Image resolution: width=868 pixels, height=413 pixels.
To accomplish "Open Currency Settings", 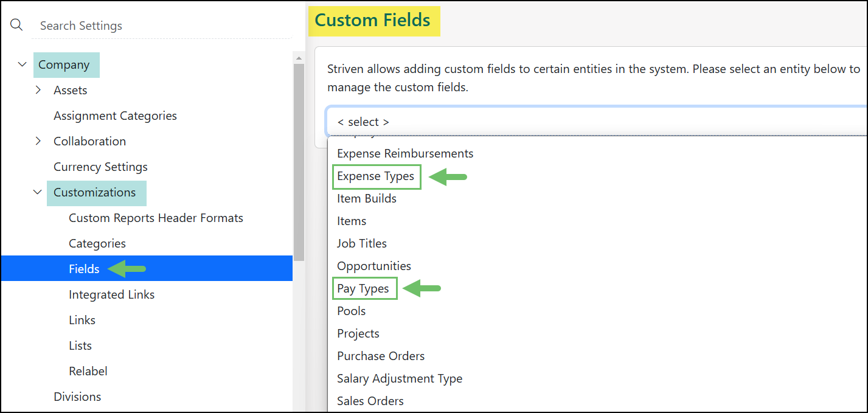I will (100, 167).
